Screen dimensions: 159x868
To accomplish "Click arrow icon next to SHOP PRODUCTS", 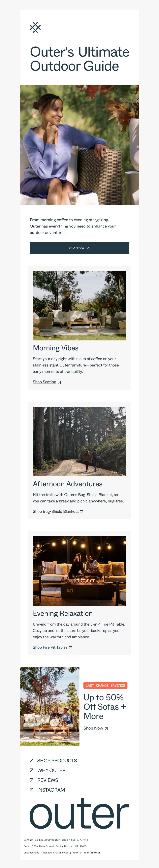I will pos(32,760).
